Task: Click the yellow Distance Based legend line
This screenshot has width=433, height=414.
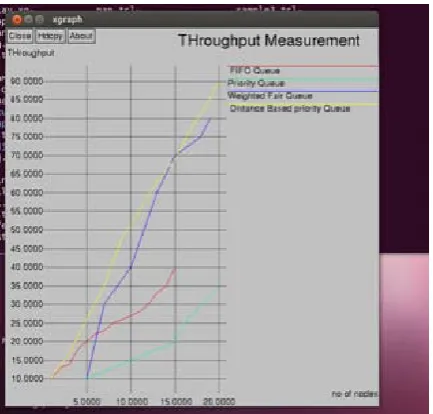Action: point(303,105)
